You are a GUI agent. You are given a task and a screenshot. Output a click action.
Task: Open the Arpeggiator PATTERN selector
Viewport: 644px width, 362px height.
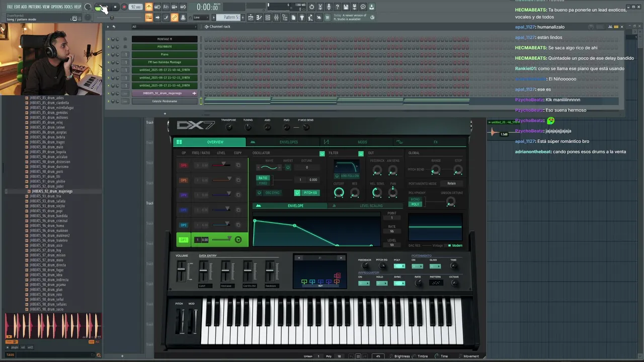pos(436,283)
